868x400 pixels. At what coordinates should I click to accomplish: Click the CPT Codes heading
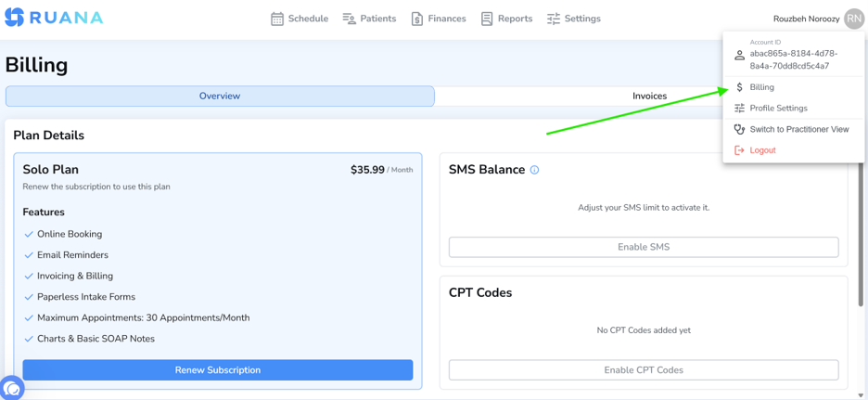point(480,292)
